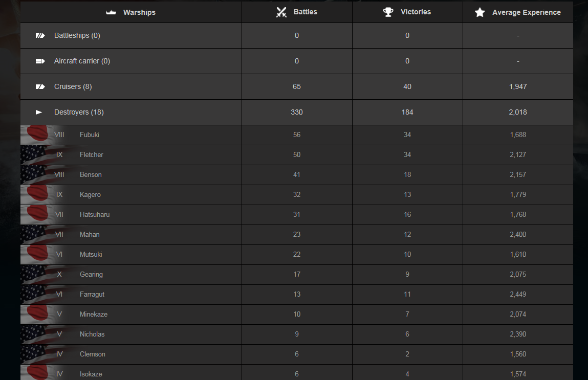Expand the Aircraft carrier (0) row

pos(297,61)
